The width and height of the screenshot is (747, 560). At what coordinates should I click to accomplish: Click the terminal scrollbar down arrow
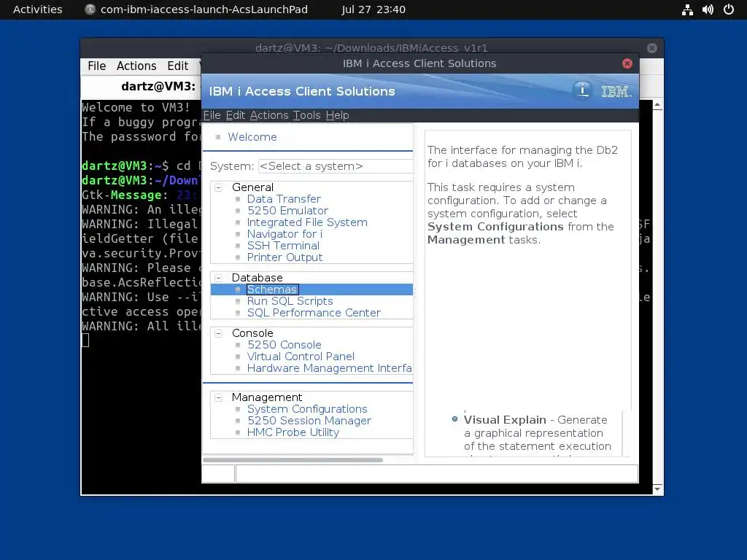[x=657, y=489]
